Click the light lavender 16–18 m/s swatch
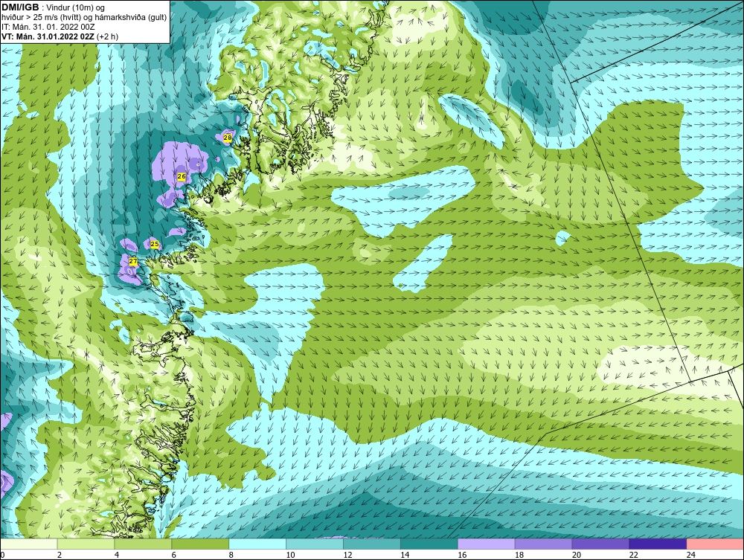744x560 pixels. click(486, 544)
